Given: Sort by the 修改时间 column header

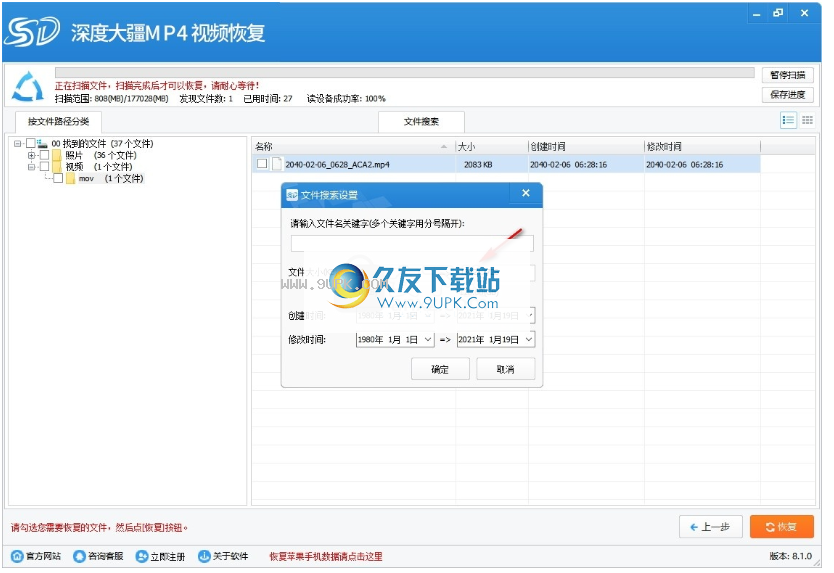Looking at the screenshot, I should 702,146.
